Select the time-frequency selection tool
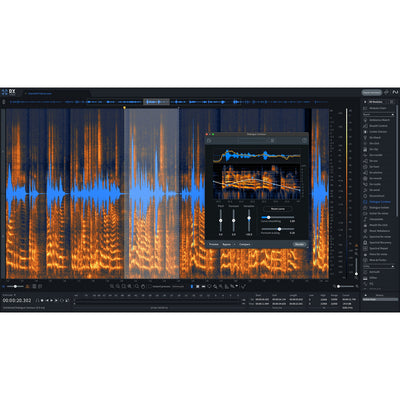The width and height of the screenshot is (400, 400). point(197,286)
